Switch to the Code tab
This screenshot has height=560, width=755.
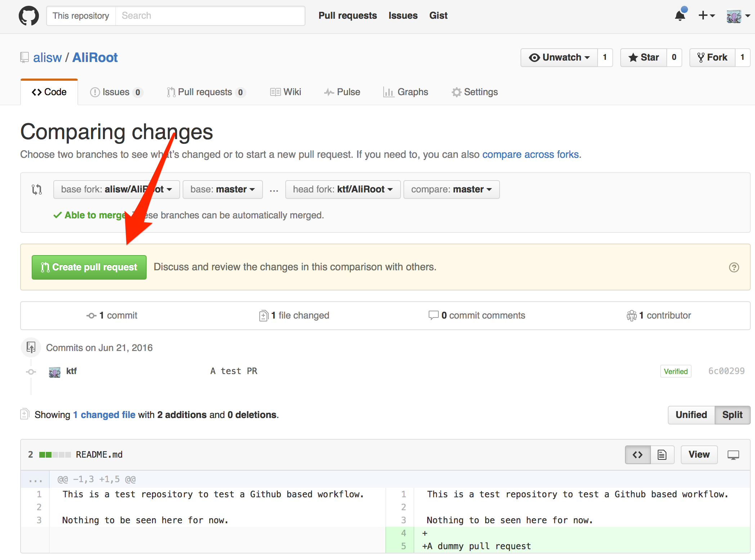tap(49, 92)
